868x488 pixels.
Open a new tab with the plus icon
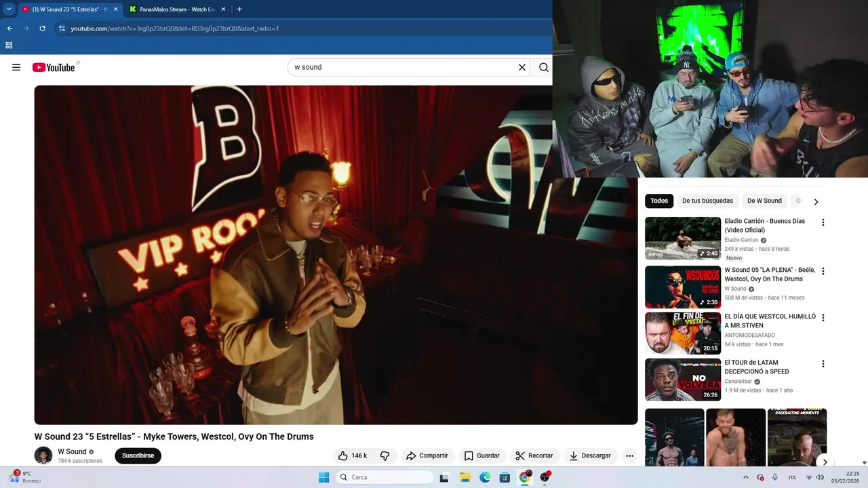pyautogui.click(x=239, y=9)
